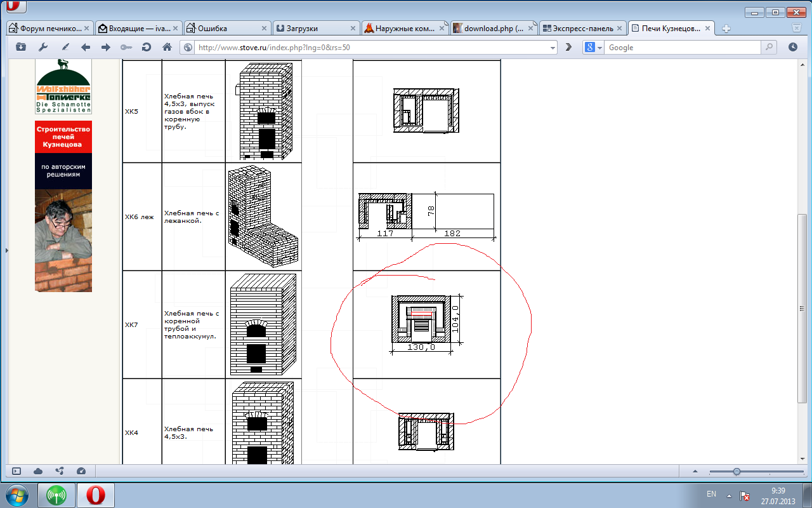Toggle the side panel button in status bar
Viewport: 812px width, 508px height.
click(16, 471)
